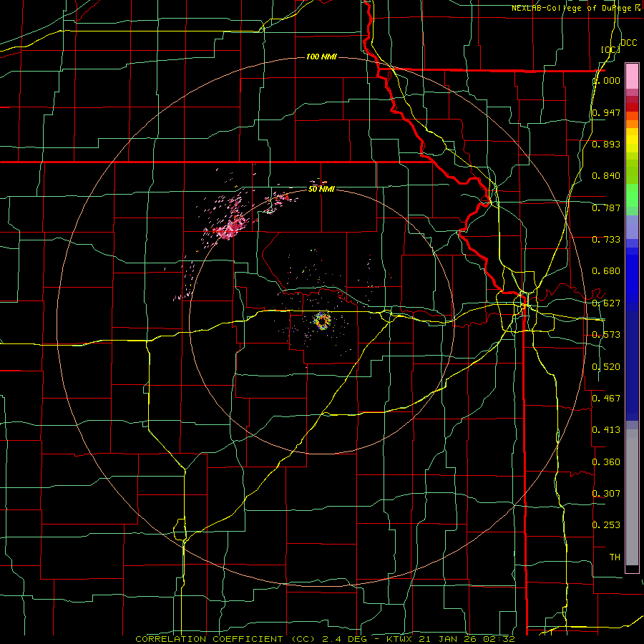644x644 pixels.
Task: Click the 0.627 legend value
Action: 606,303
